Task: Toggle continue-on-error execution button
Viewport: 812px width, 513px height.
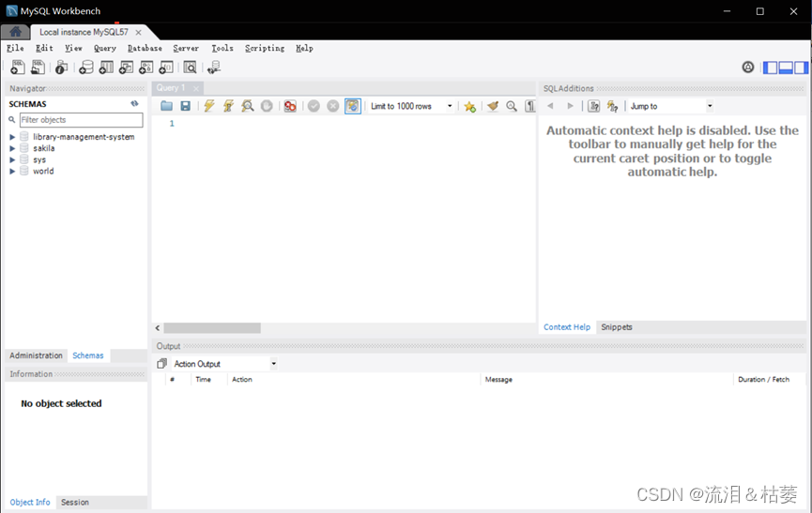Action: [290, 106]
